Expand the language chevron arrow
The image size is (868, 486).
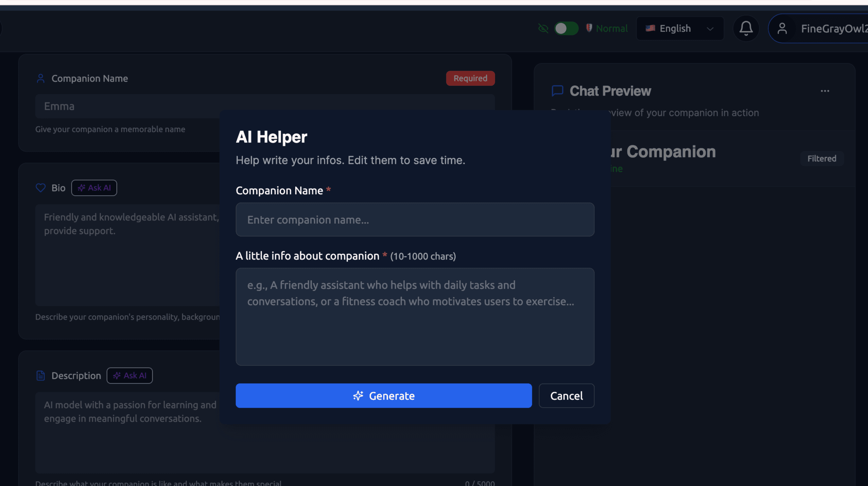tap(710, 29)
